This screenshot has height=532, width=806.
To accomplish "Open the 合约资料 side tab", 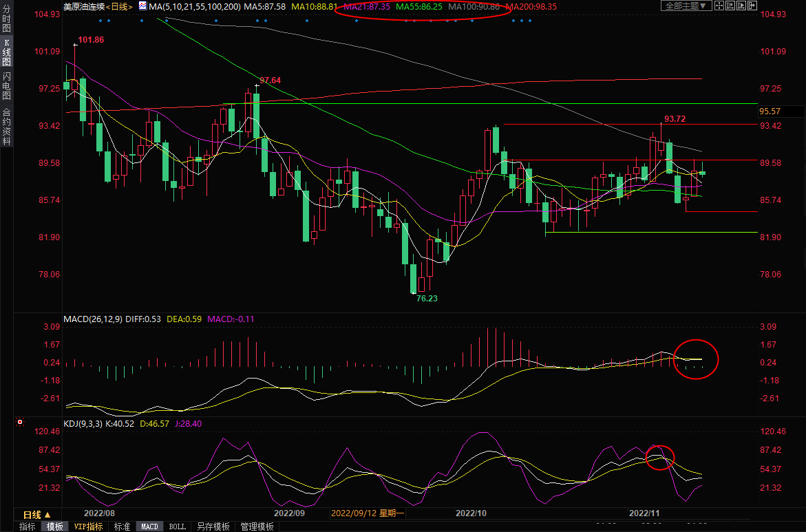I will point(6,126).
